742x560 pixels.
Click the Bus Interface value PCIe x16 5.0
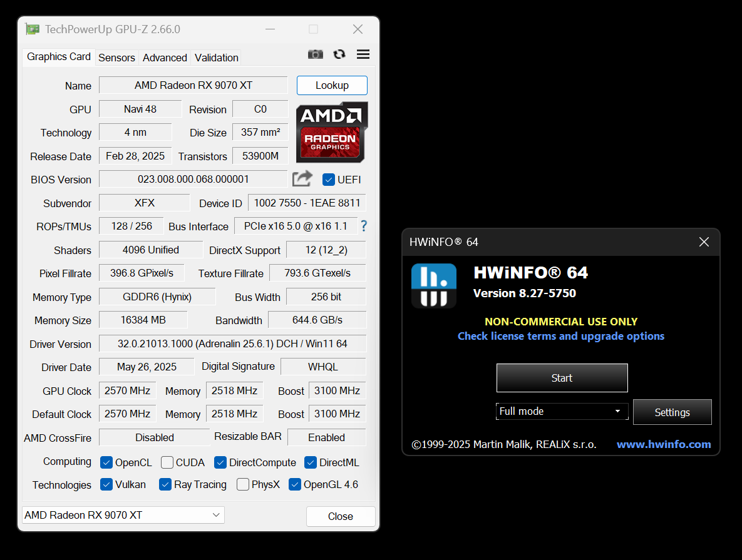tap(296, 226)
